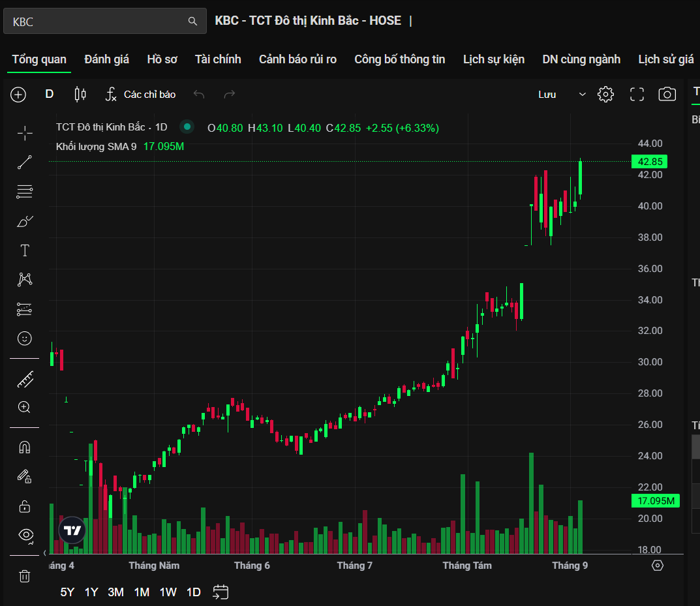The height and width of the screenshot is (606, 700).
Task: Set chart range to 1W
Action: (x=168, y=592)
